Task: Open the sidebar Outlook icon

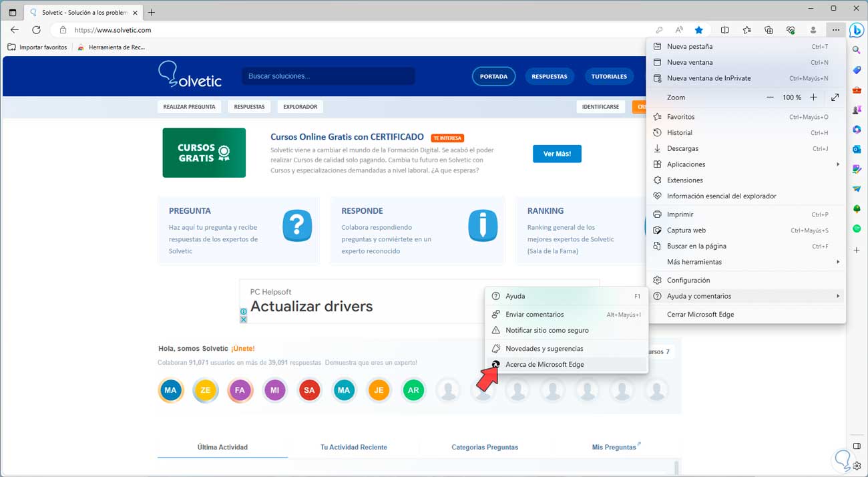Action: click(x=857, y=150)
